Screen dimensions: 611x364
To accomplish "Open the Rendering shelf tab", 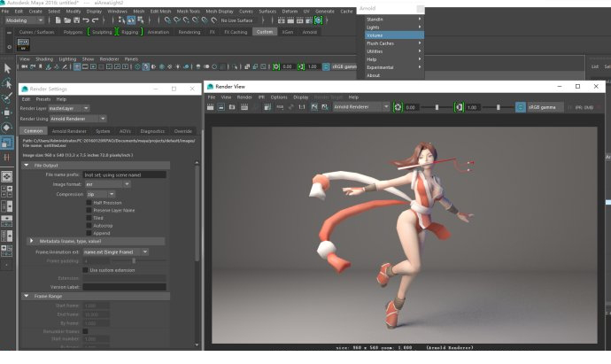I will tap(189, 32).
